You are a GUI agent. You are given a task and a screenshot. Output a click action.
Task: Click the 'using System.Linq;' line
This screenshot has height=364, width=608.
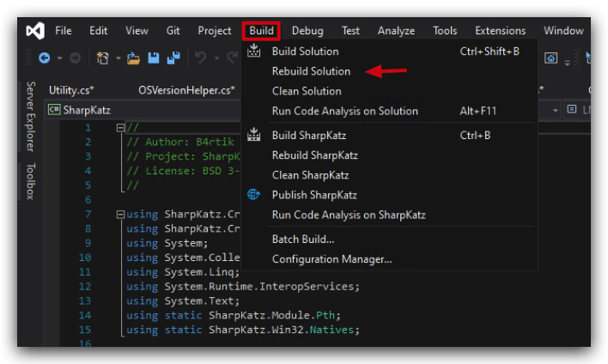(x=183, y=272)
